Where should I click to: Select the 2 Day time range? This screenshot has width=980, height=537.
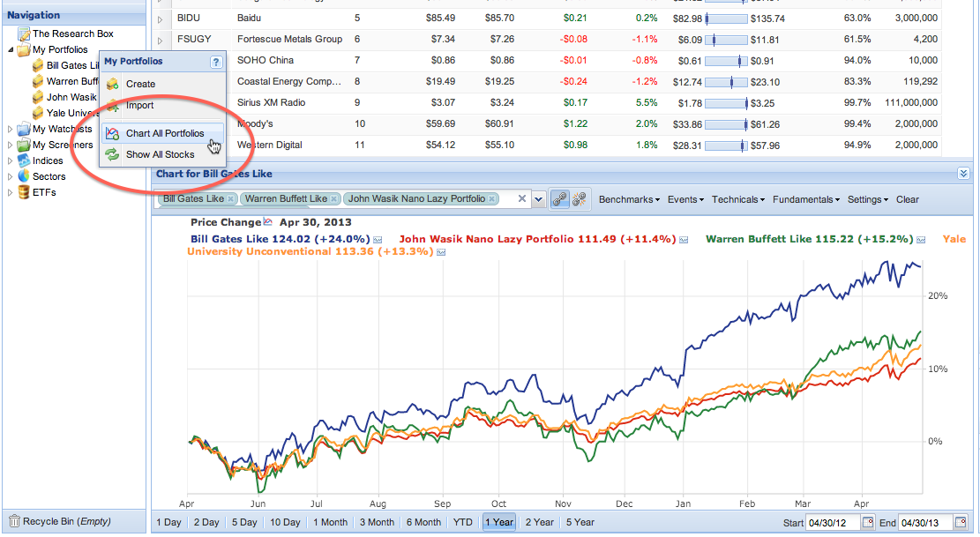(x=206, y=522)
